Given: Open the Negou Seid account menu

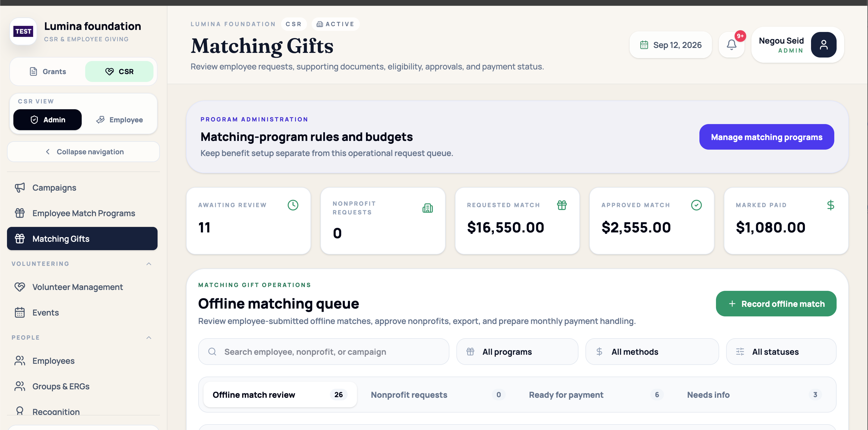Looking at the screenshot, I should point(798,45).
